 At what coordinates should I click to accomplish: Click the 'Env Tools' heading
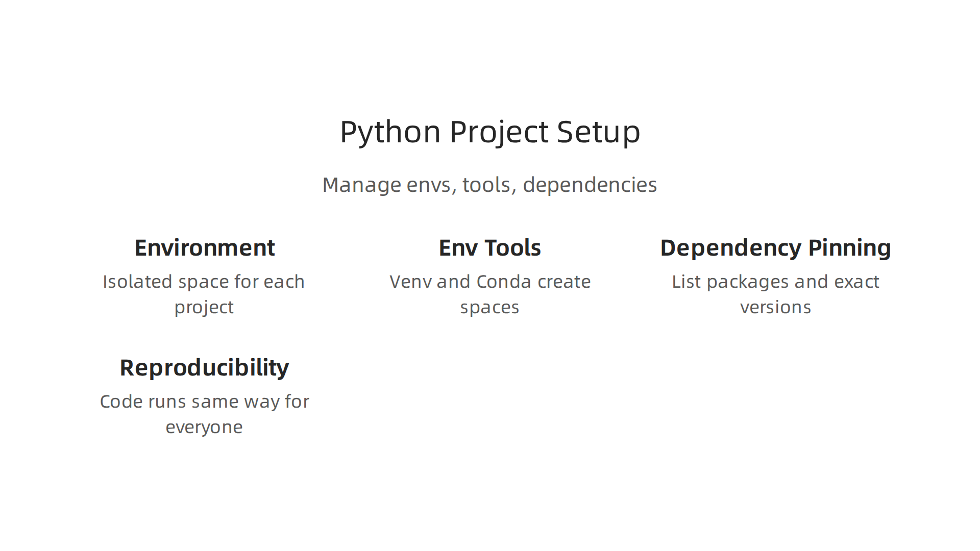pyautogui.click(x=490, y=248)
